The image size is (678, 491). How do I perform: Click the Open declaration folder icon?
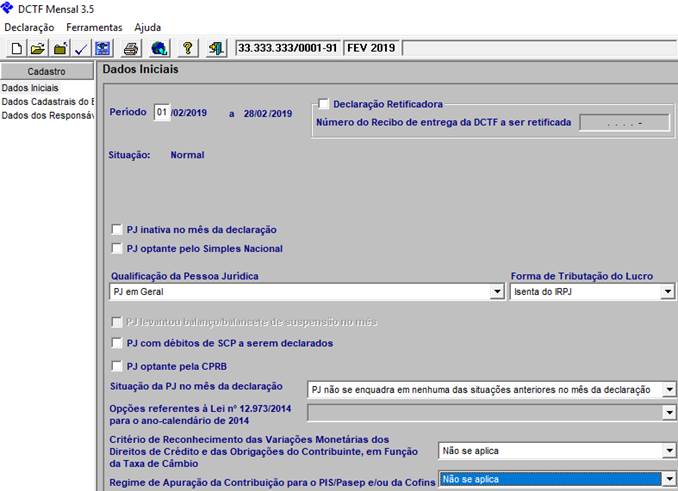point(38,48)
